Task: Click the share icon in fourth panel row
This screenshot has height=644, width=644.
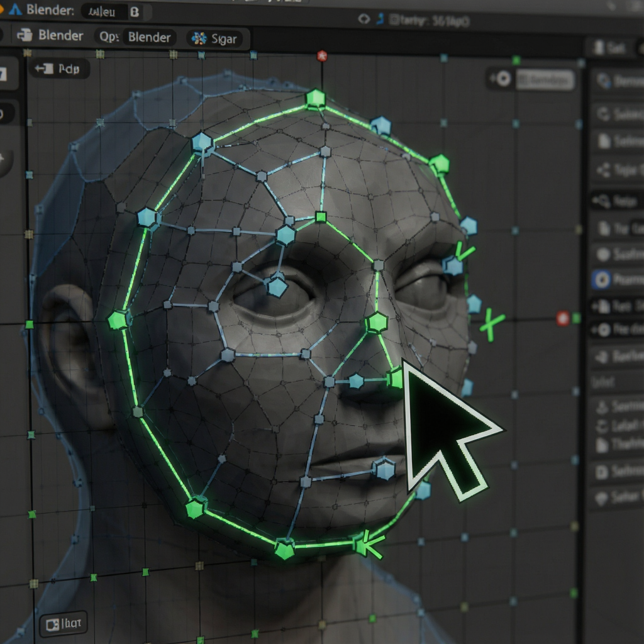Action: click(603, 170)
